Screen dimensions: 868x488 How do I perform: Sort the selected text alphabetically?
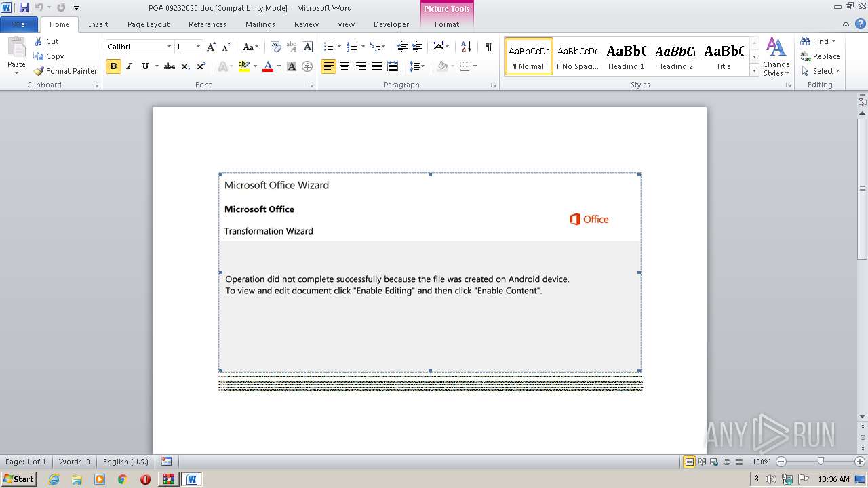point(466,47)
